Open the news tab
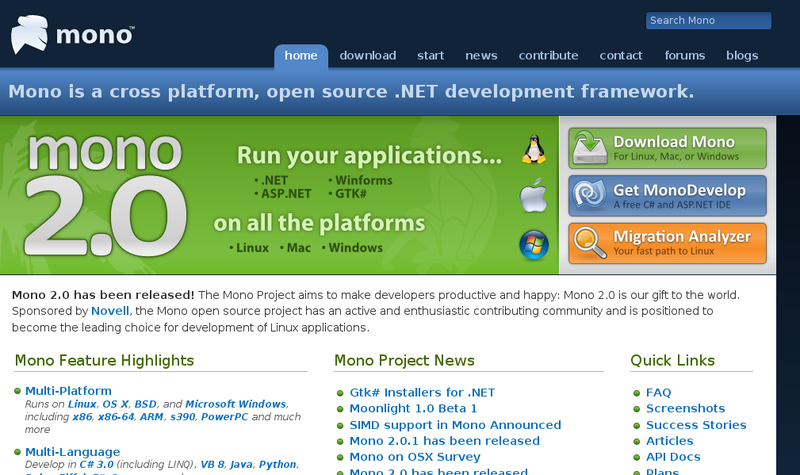Screen dimensions: 800x475 [481, 56]
